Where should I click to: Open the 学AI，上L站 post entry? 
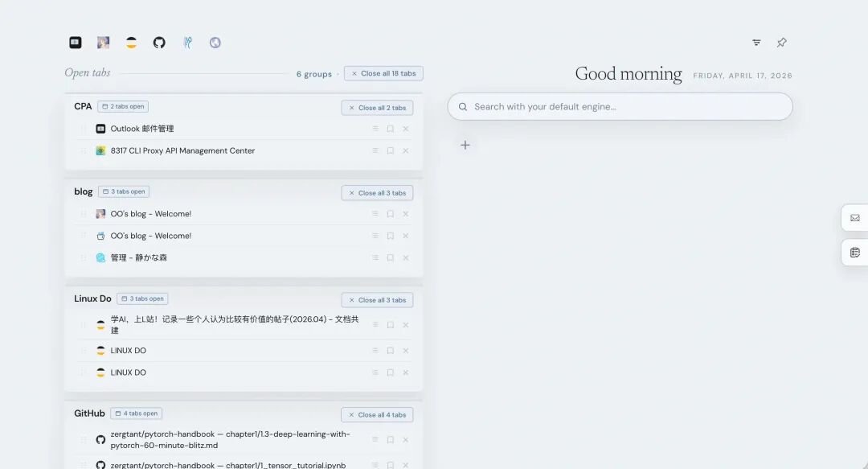click(x=235, y=325)
